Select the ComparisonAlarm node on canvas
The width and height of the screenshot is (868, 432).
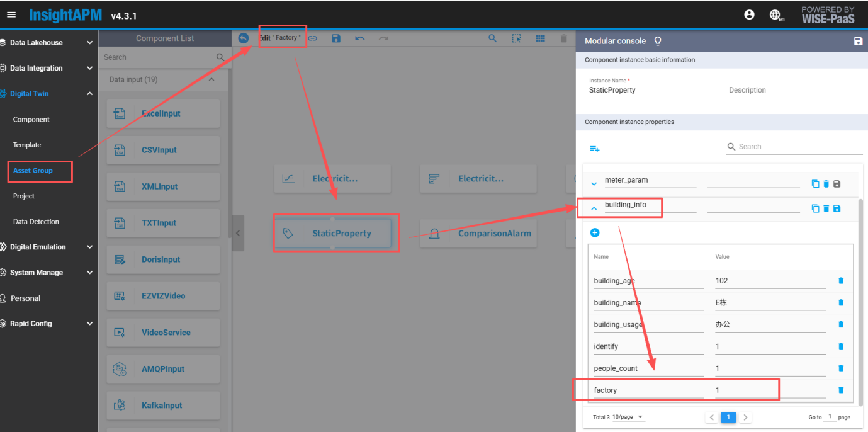pyautogui.click(x=478, y=234)
